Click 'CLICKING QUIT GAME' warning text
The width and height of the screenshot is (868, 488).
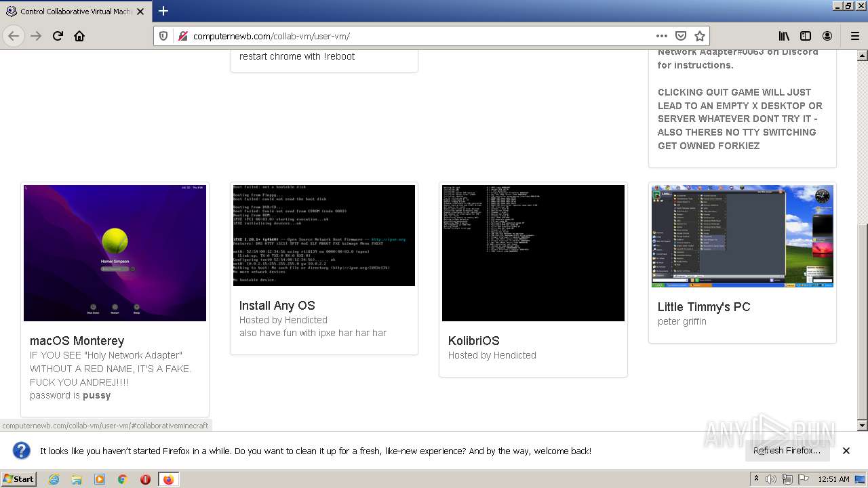pyautogui.click(x=740, y=119)
